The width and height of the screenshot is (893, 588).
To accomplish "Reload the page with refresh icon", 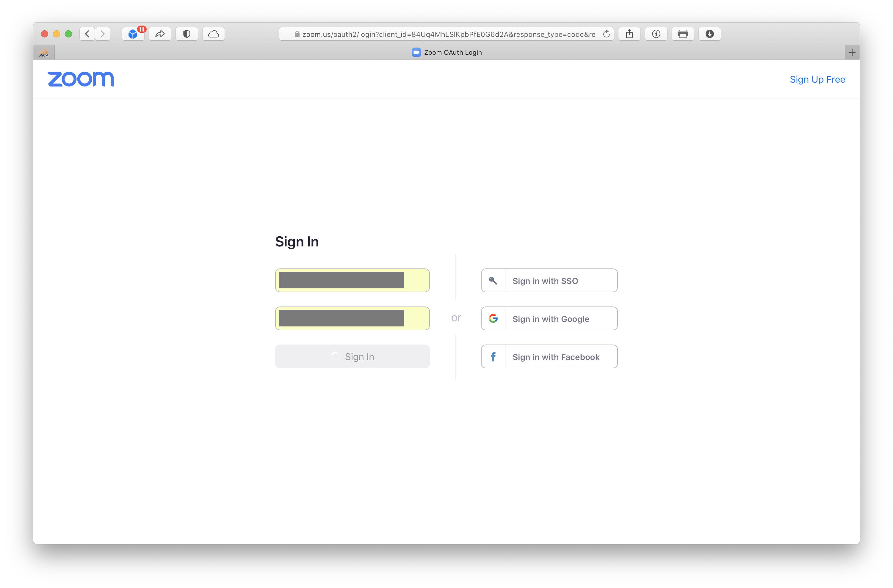I will [x=606, y=34].
